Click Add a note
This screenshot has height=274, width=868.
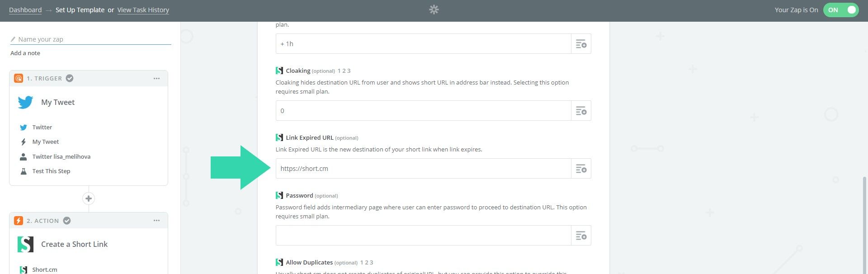coord(25,53)
